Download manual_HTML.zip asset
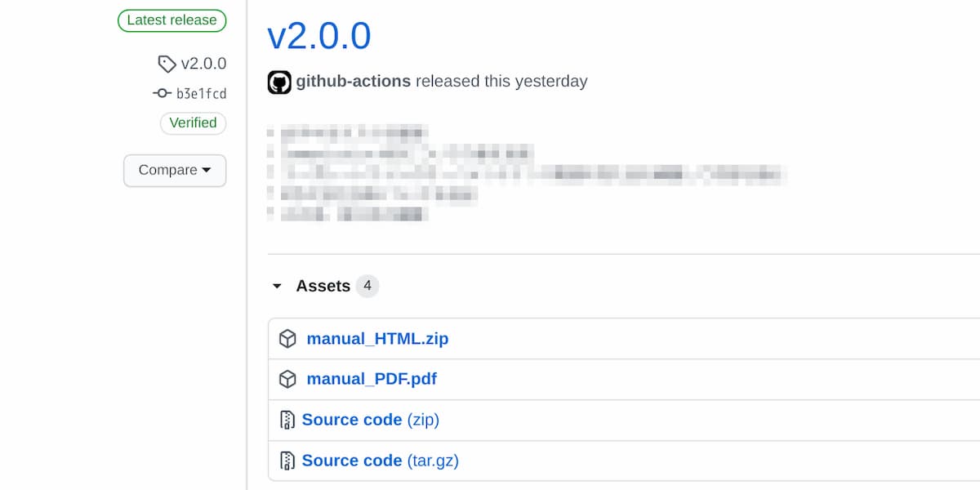This screenshot has height=490, width=980. (376, 338)
